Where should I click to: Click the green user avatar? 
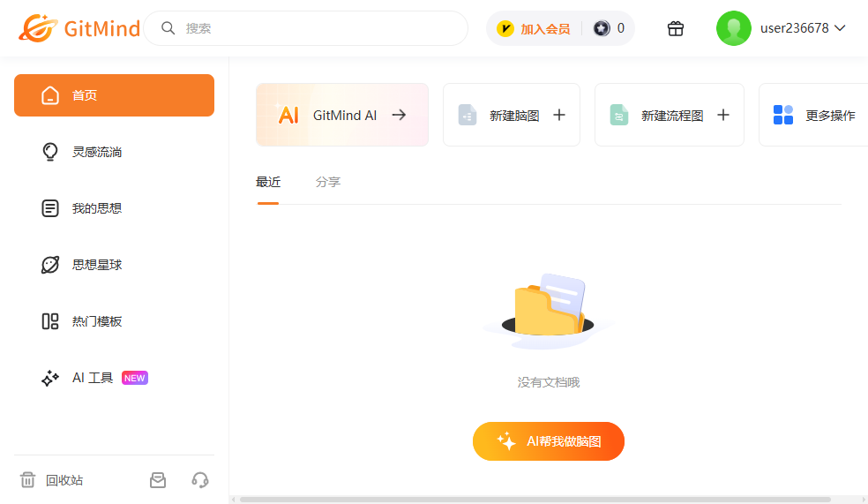pyautogui.click(x=734, y=28)
